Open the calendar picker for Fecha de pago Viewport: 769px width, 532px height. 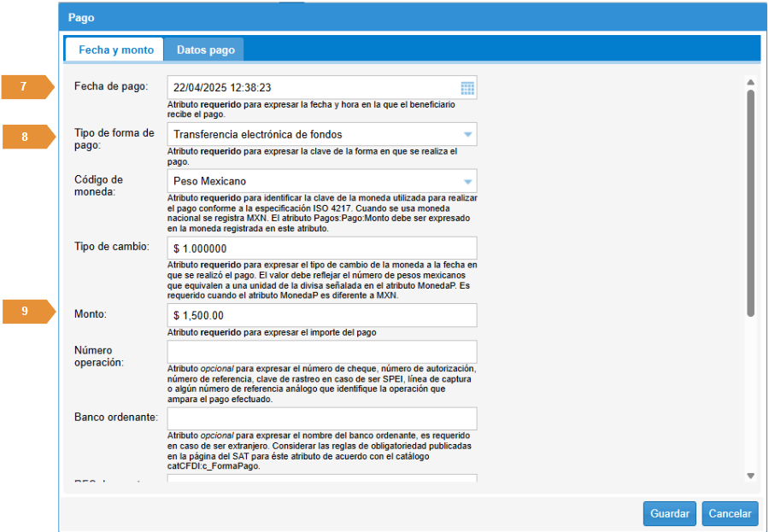[x=467, y=88]
